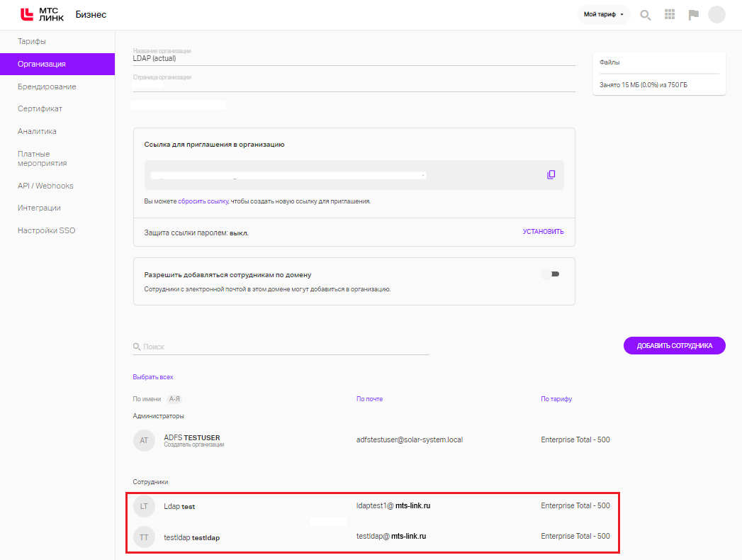Select the TT avatar of testldap
The height and width of the screenshot is (560, 742).
click(x=144, y=537)
